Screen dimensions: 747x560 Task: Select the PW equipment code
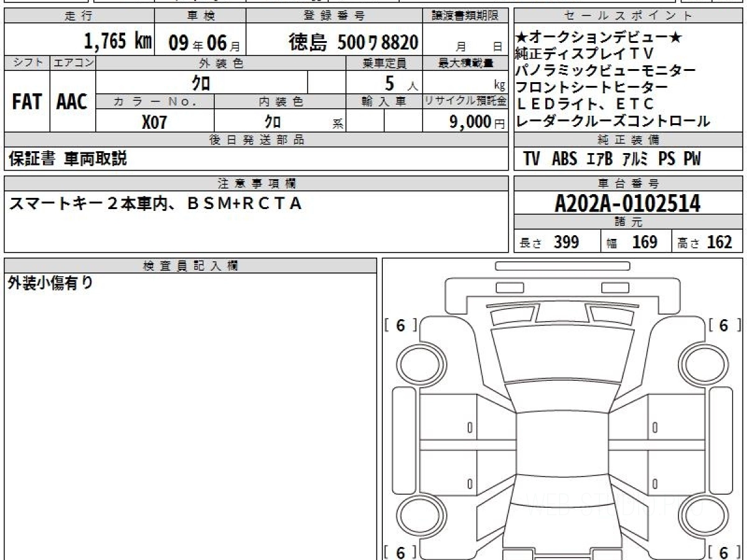tap(692, 159)
